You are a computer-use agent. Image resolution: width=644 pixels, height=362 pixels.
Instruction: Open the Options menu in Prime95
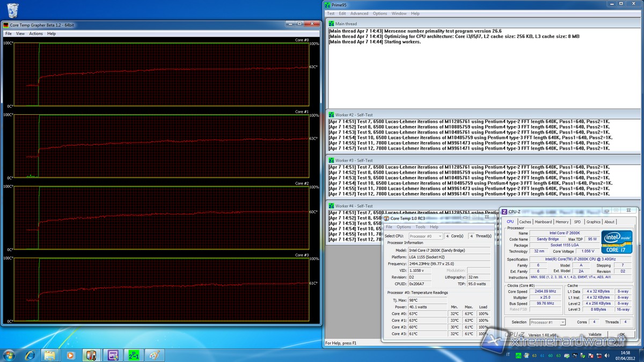pos(380,13)
